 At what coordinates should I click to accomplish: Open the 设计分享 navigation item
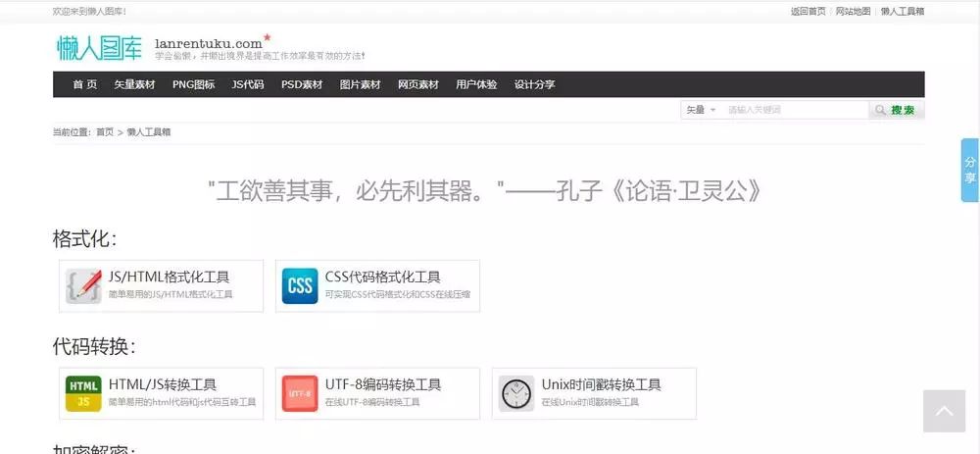pyautogui.click(x=534, y=84)
